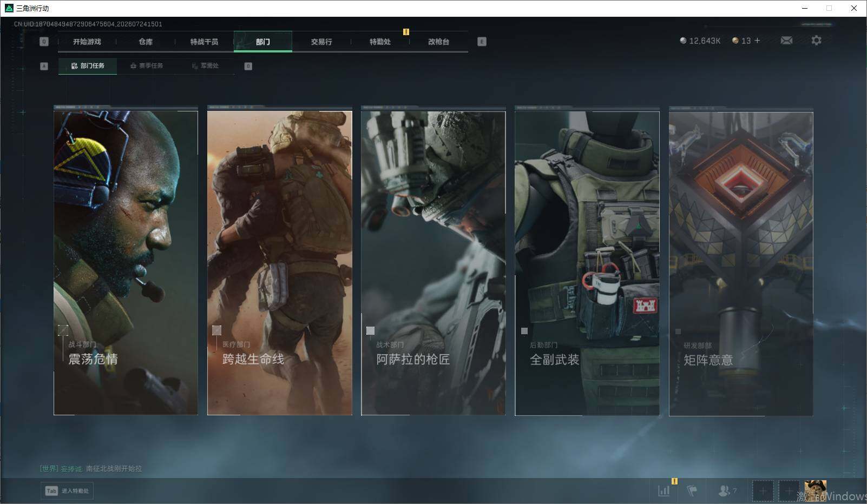Screen dimensions: 867x504
Task: Click the first empty squad member slot
Action: click(x=763, y=491)
